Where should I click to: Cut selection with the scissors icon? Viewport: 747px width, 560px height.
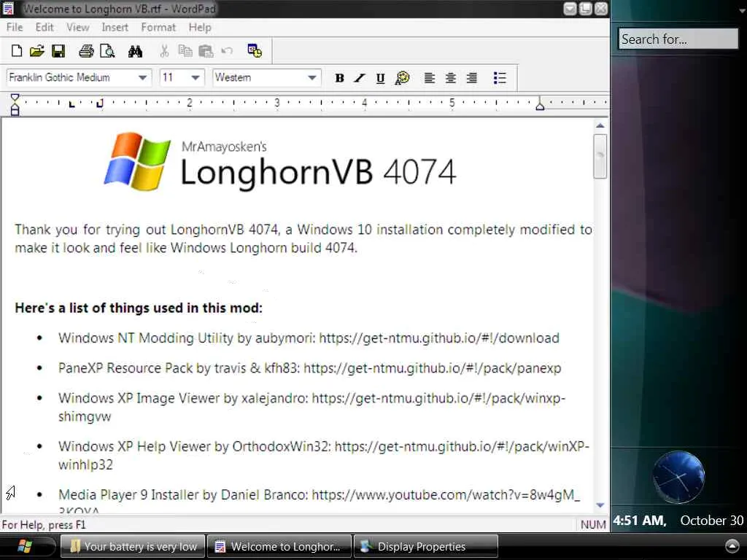pyautogui.click(x=164, y=51)
